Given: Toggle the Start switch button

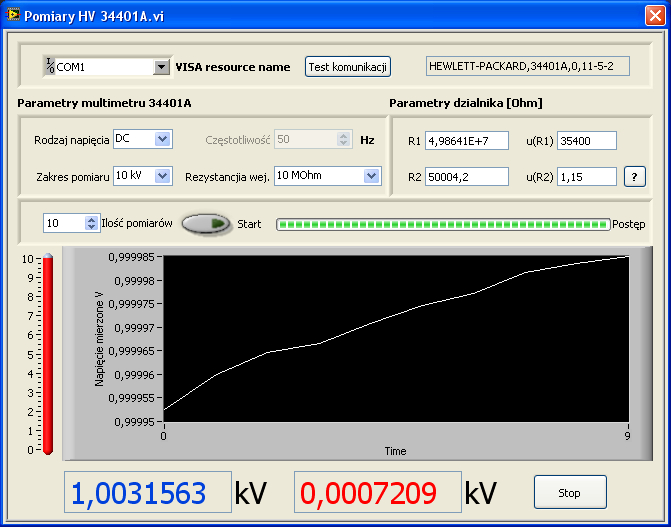Looking at the screenshot, I should click(x=206, y=223).
